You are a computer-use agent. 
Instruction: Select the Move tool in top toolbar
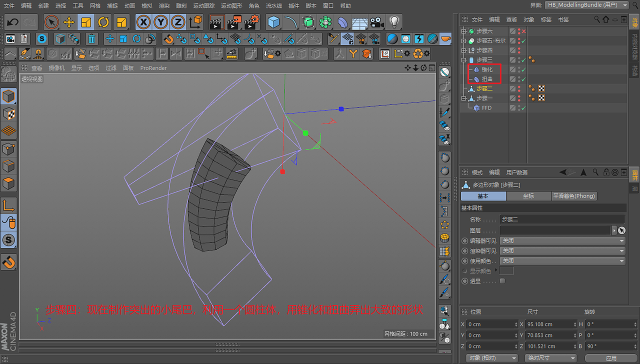[69, 22]
